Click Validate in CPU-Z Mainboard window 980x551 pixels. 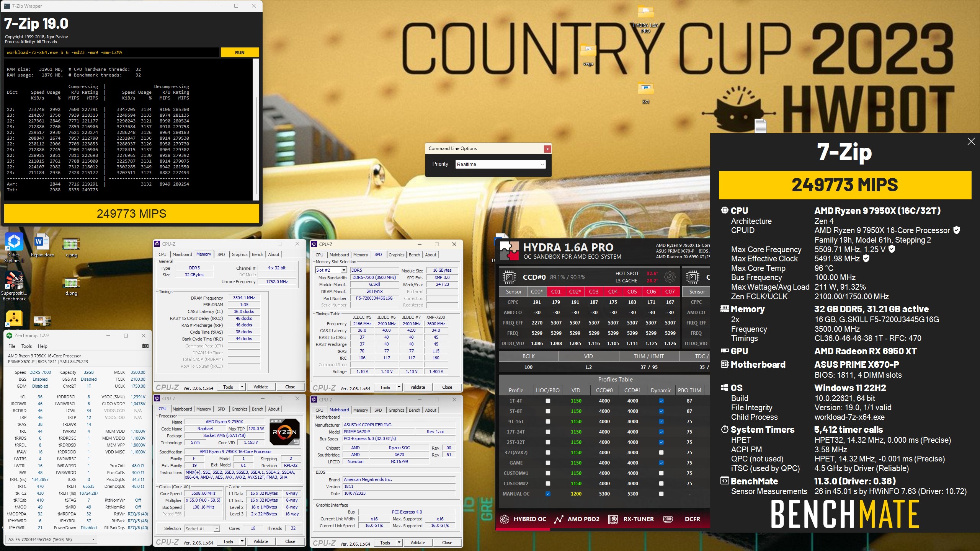[418, 543]
